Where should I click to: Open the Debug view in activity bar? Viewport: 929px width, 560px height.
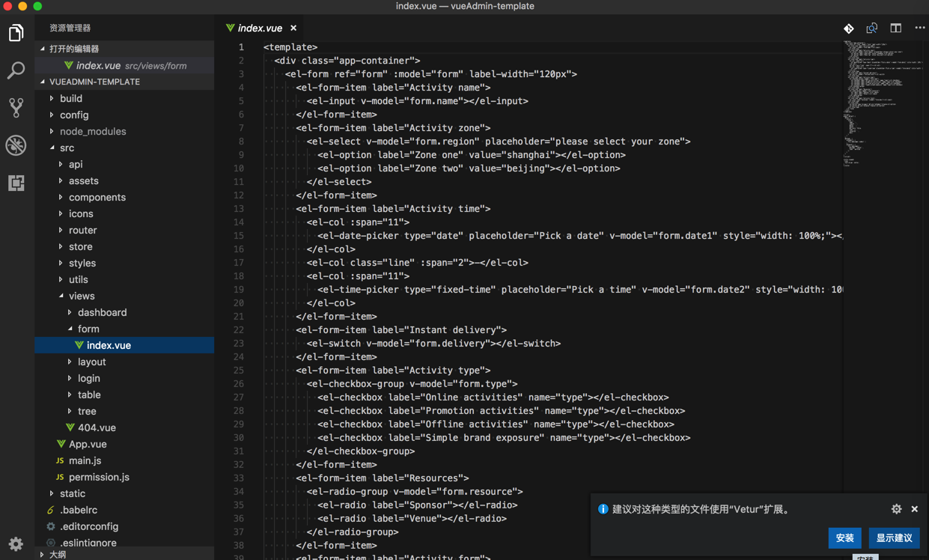pyautogui.click(x=16, y=145)
